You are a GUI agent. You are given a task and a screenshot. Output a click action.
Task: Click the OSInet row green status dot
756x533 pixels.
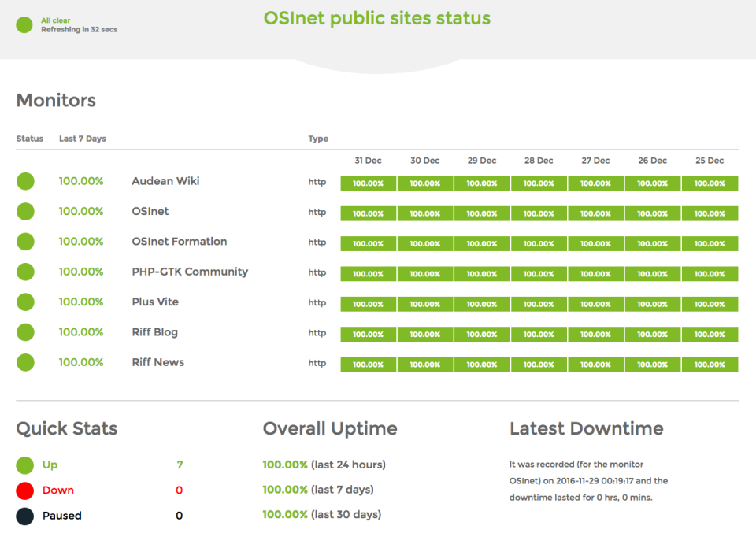click(25, 212)
